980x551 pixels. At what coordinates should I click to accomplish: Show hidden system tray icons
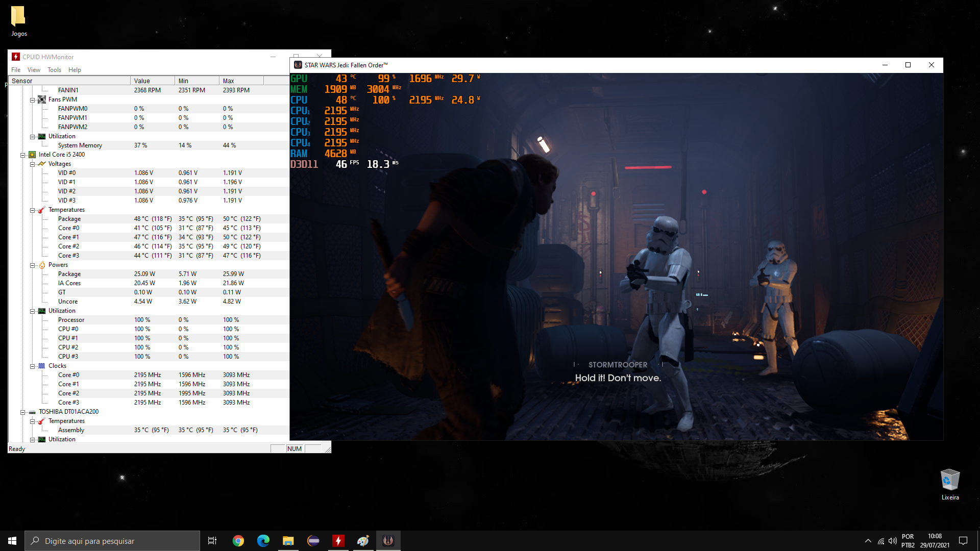click(x=868, y=541)
